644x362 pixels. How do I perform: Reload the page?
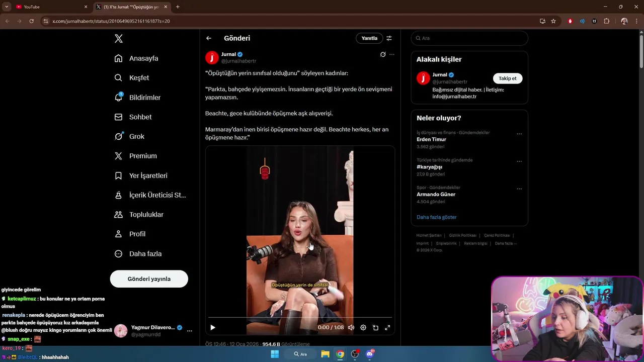tap(31, 21)
